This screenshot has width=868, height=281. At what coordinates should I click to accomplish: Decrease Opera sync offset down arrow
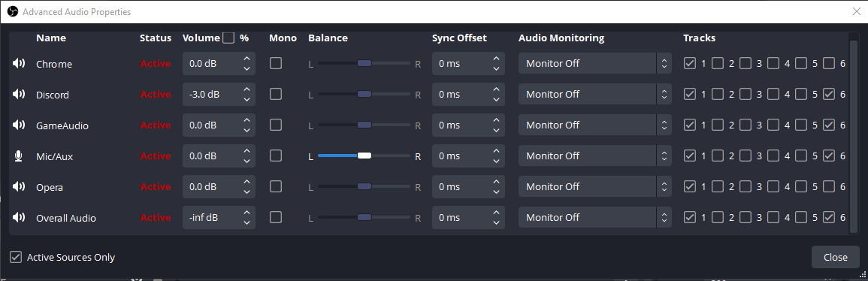[497, 192]
